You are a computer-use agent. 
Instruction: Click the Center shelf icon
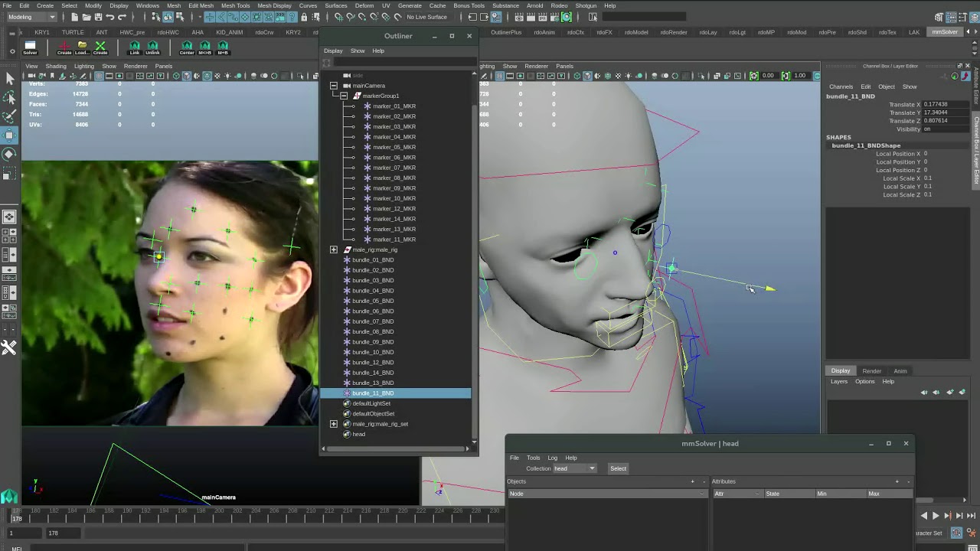pos(187,47)
